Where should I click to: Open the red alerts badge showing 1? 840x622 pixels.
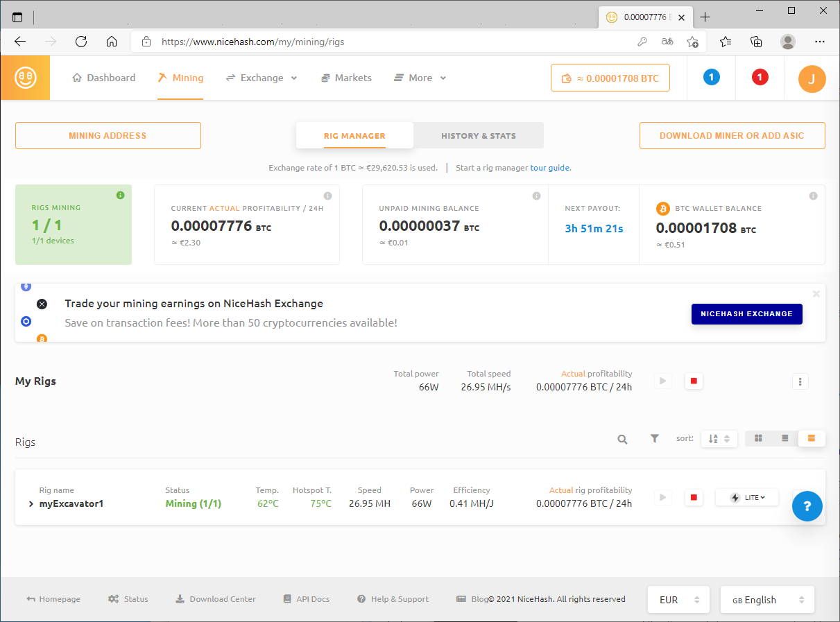coord(760,77)
